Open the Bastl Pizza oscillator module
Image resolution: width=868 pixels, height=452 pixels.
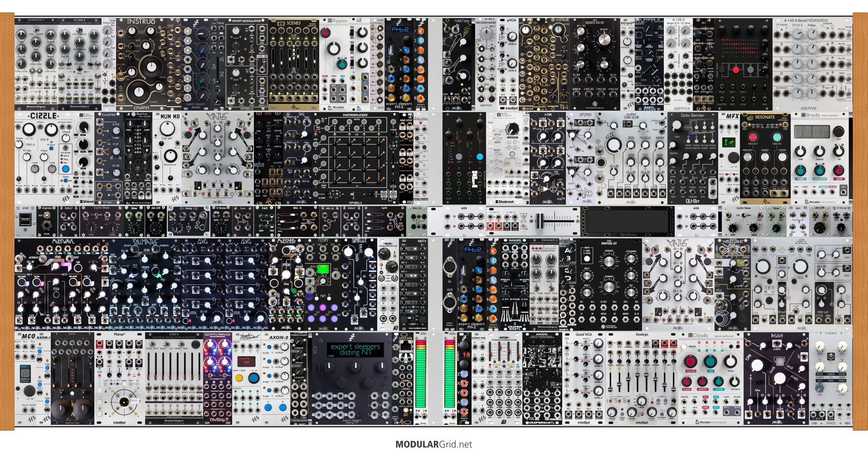(649, 64)
